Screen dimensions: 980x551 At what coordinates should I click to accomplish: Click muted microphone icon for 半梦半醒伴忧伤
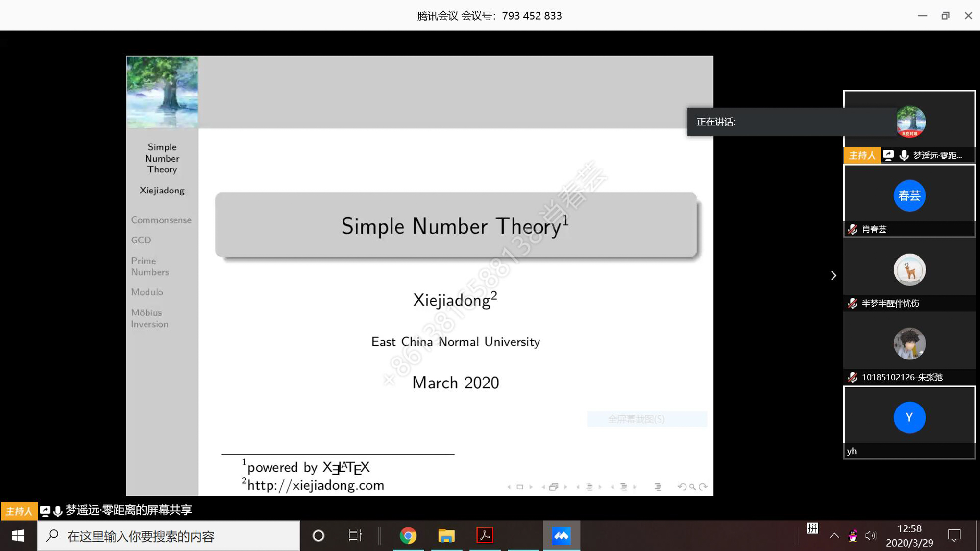pos(853,303)
